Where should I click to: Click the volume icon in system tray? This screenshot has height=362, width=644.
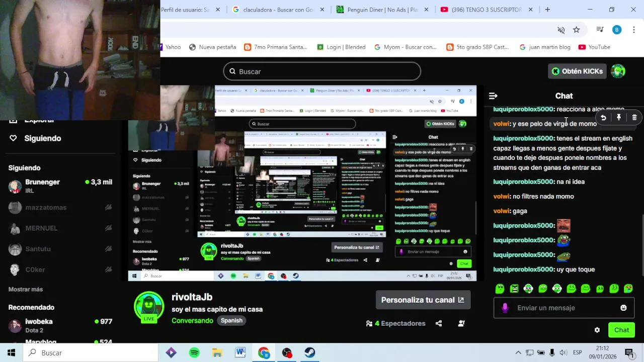563,352
